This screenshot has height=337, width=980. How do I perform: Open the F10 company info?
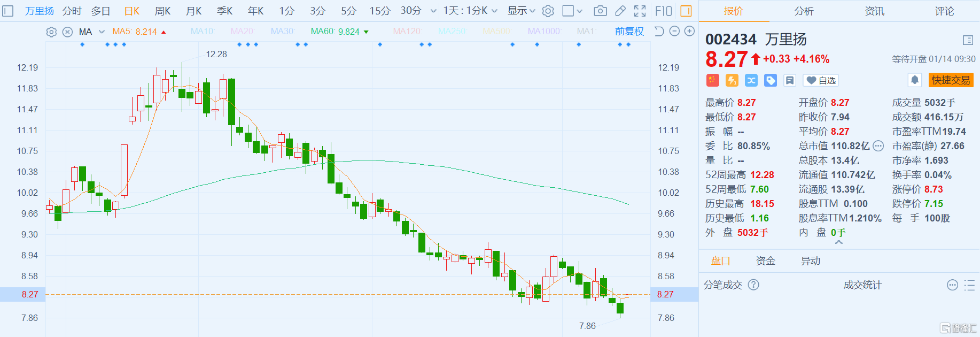tap(664, 11)
